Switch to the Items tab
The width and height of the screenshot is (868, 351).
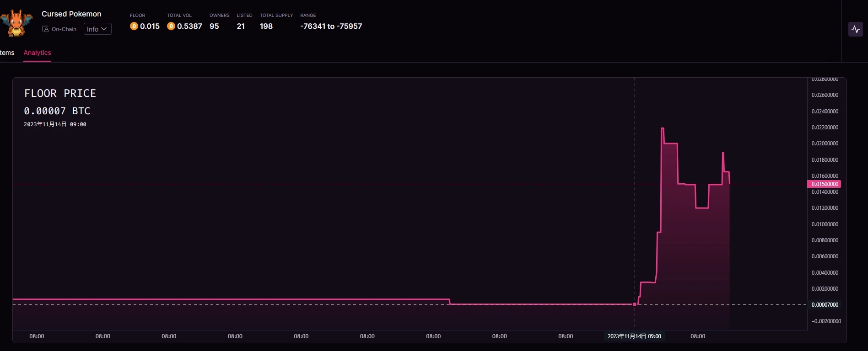7,53
